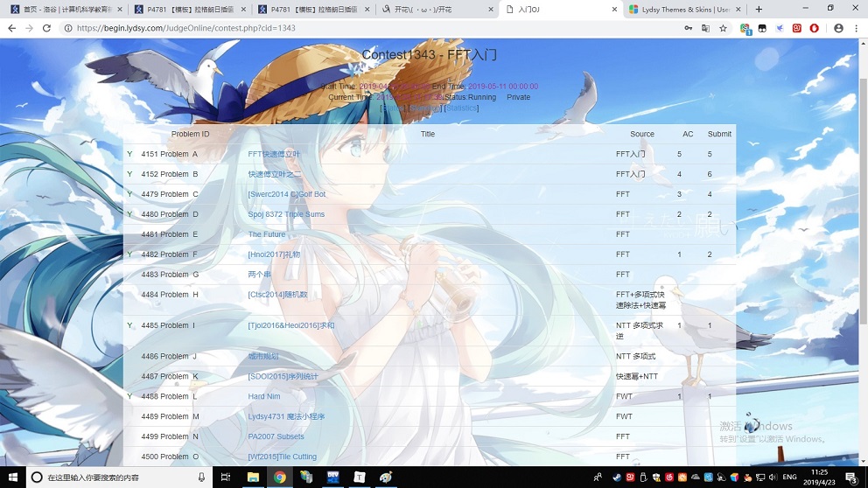
Task: Go back to the previous page
Action: click(11, 28)
